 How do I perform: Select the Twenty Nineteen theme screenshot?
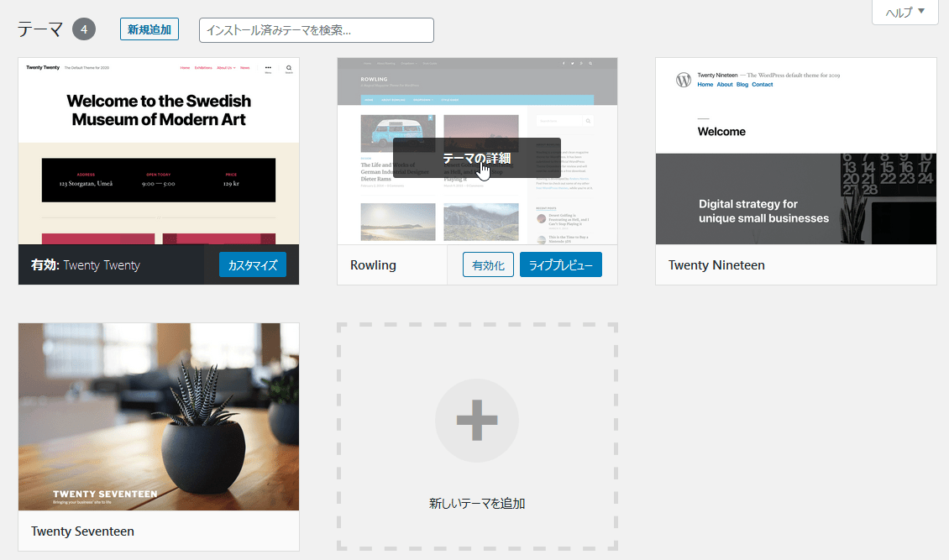click(796, 151)
